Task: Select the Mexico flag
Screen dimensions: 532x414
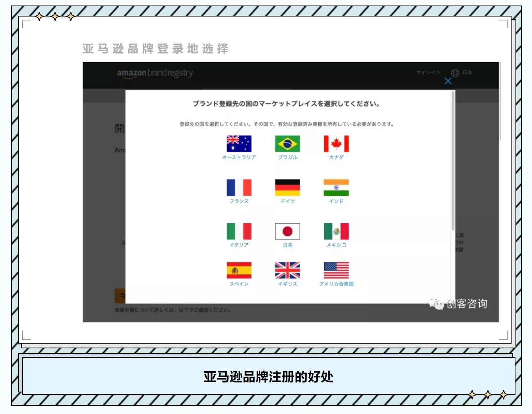Action: pyautogui.click(x=336, y=232)
